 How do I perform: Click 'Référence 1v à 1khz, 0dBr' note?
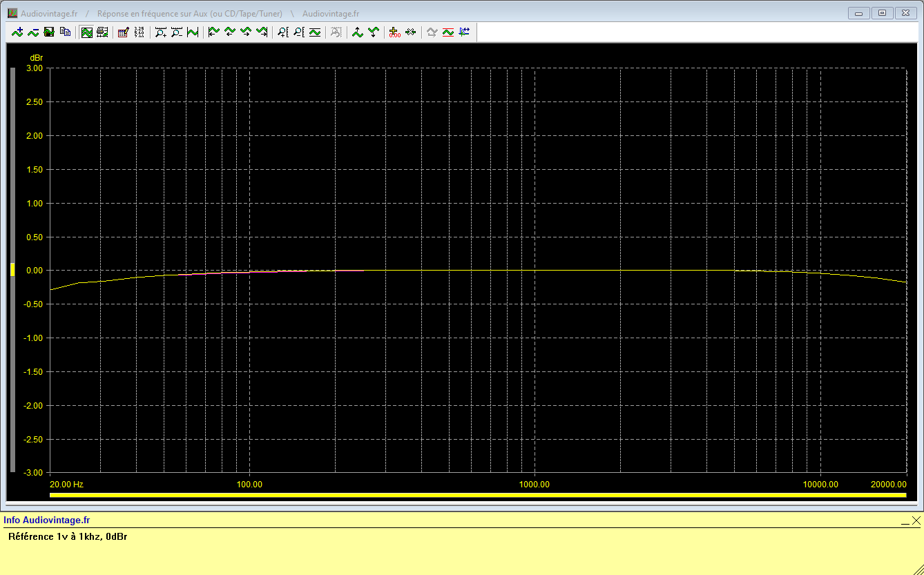click(x=68, y=536)
